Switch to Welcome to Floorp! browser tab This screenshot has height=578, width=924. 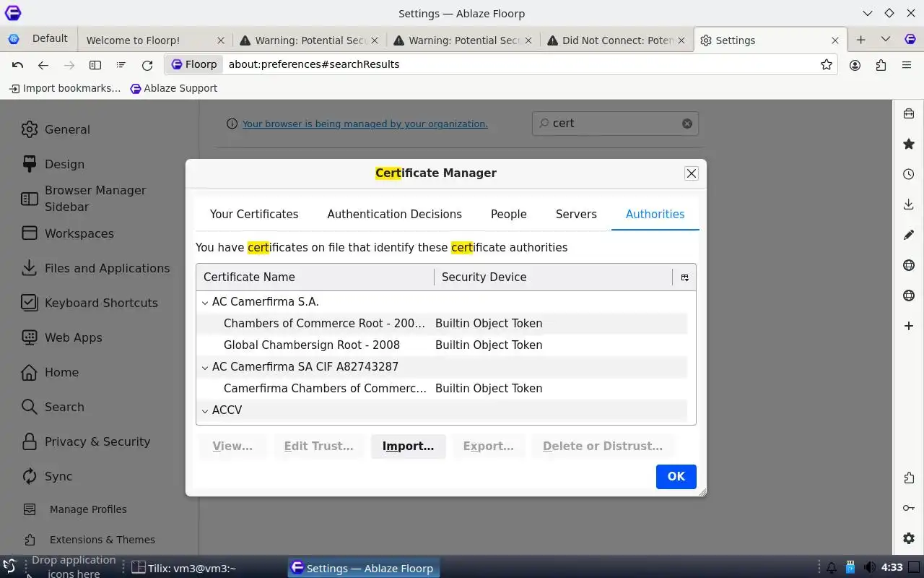tap(148, 40)
